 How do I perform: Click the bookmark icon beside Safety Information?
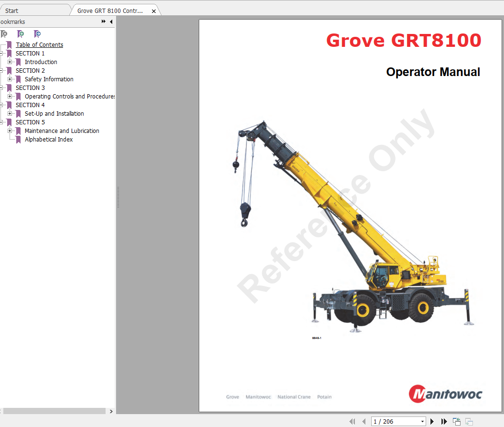(18, 79)
